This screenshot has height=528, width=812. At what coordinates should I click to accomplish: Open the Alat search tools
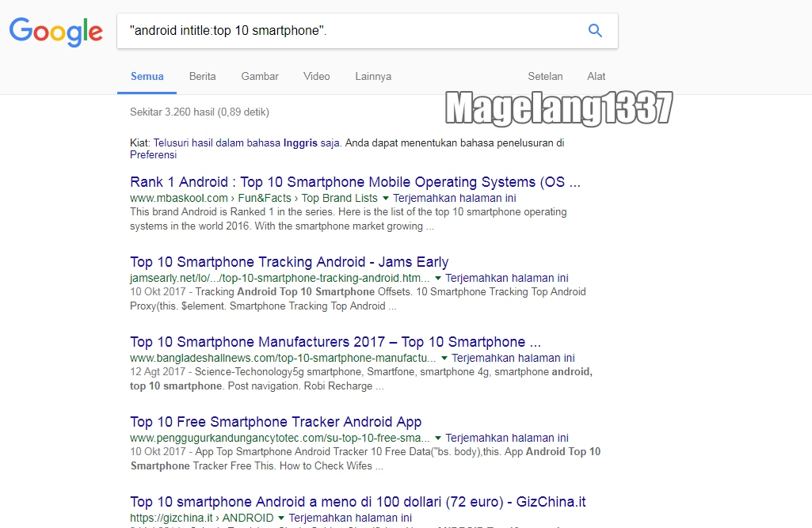point(596,77)
